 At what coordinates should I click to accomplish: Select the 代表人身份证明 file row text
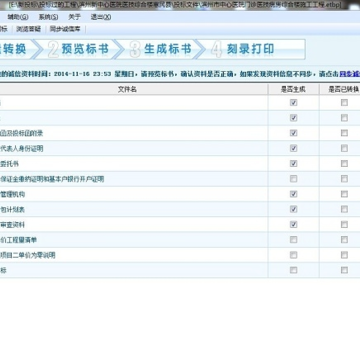point(22,149)
